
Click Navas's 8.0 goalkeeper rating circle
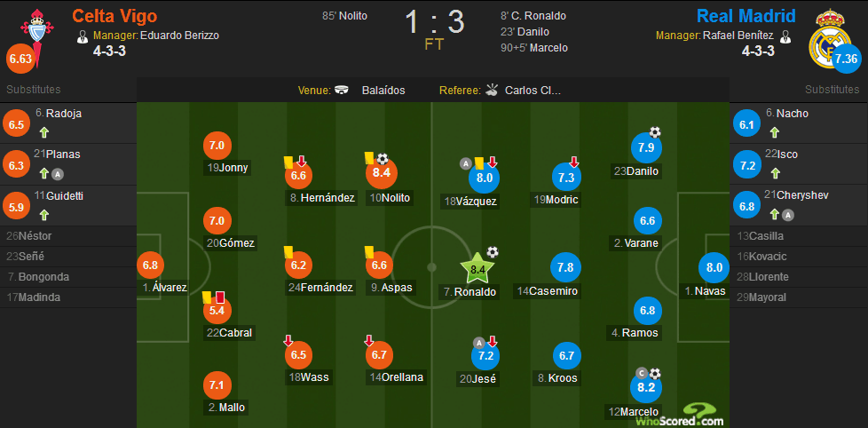714,267
